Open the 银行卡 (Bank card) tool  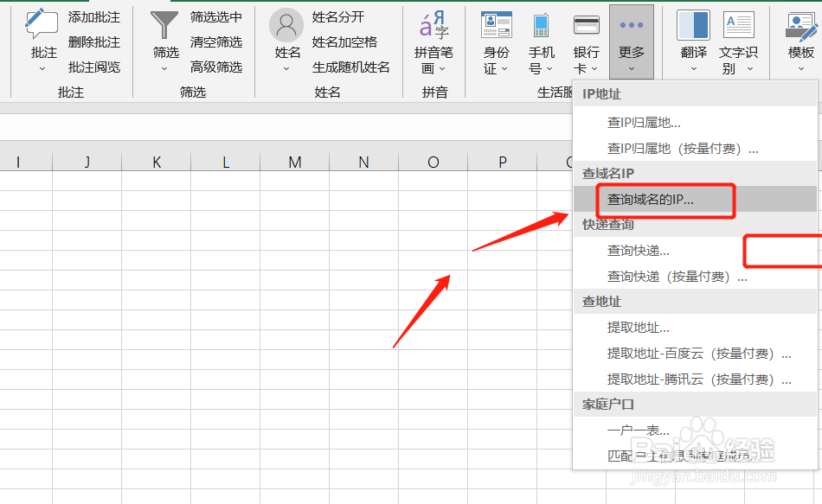586,26
